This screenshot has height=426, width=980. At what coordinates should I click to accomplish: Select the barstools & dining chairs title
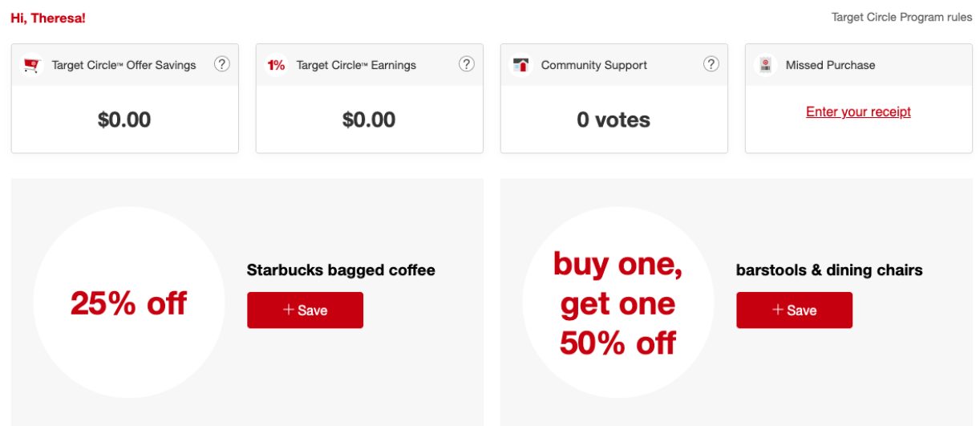click(x=829, y=270)
